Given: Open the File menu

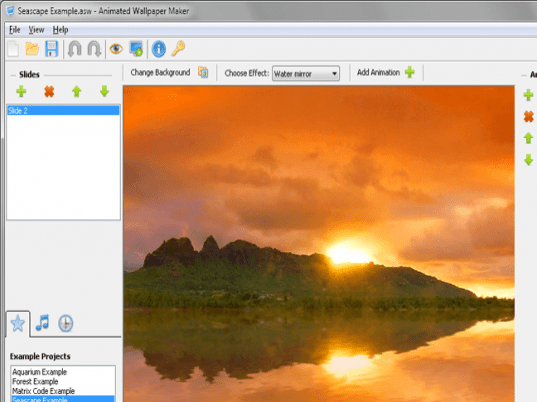Looking at the screenshot, I should pyautogui.click(x=14, y=30).
